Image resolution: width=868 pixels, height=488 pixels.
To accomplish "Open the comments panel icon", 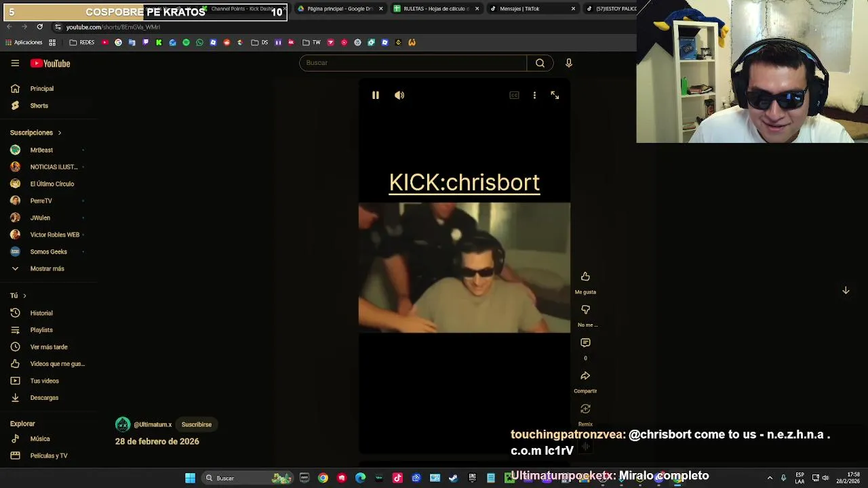I will point(585,343).
